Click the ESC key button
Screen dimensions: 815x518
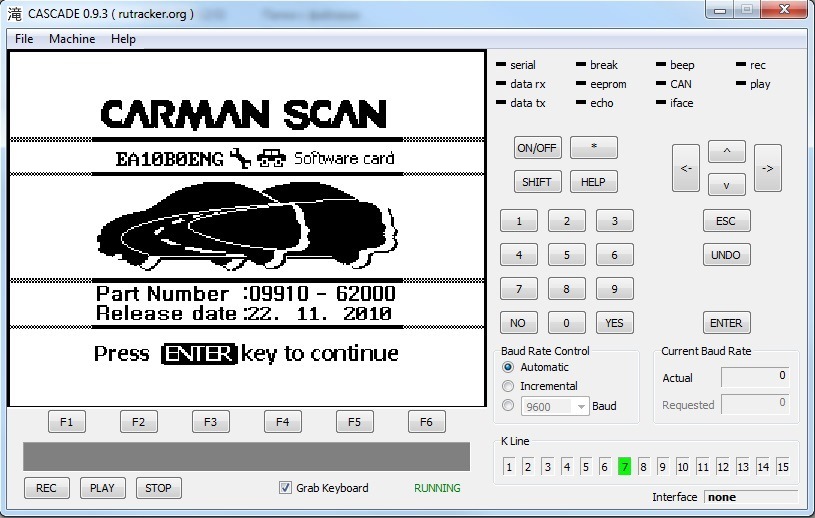727,221
